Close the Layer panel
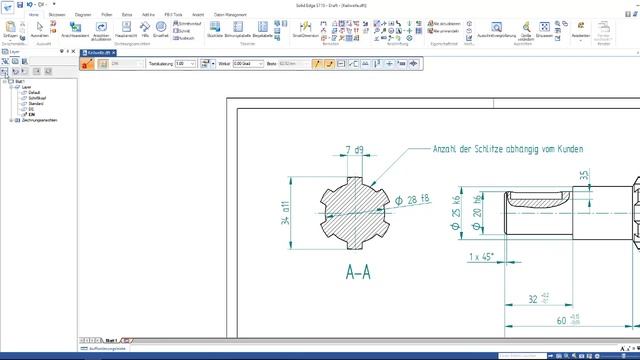Image resolution: width=640 pixels, height=360 pixels. [73, 51]
